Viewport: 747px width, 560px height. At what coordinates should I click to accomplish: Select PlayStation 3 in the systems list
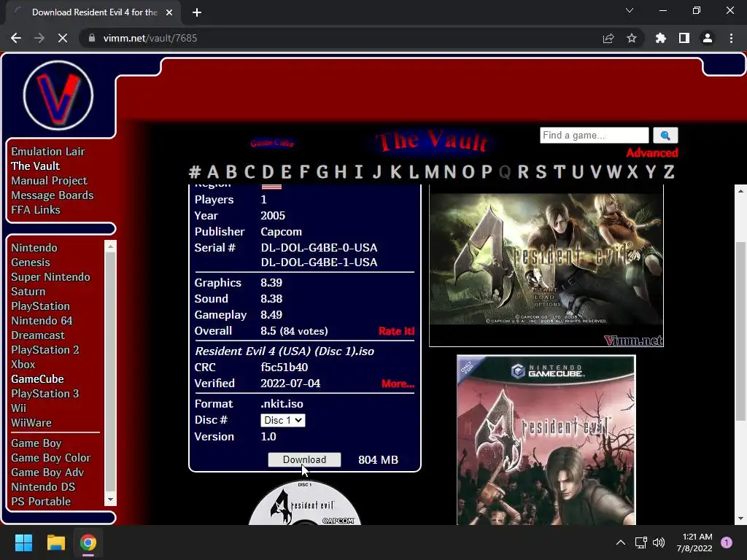tap(44, 394)
